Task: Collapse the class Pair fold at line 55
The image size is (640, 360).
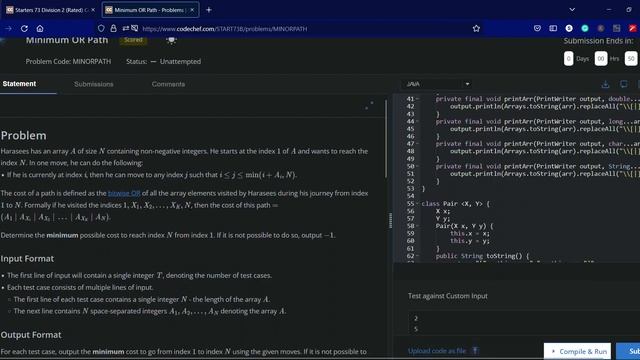Action: [417, 204]
